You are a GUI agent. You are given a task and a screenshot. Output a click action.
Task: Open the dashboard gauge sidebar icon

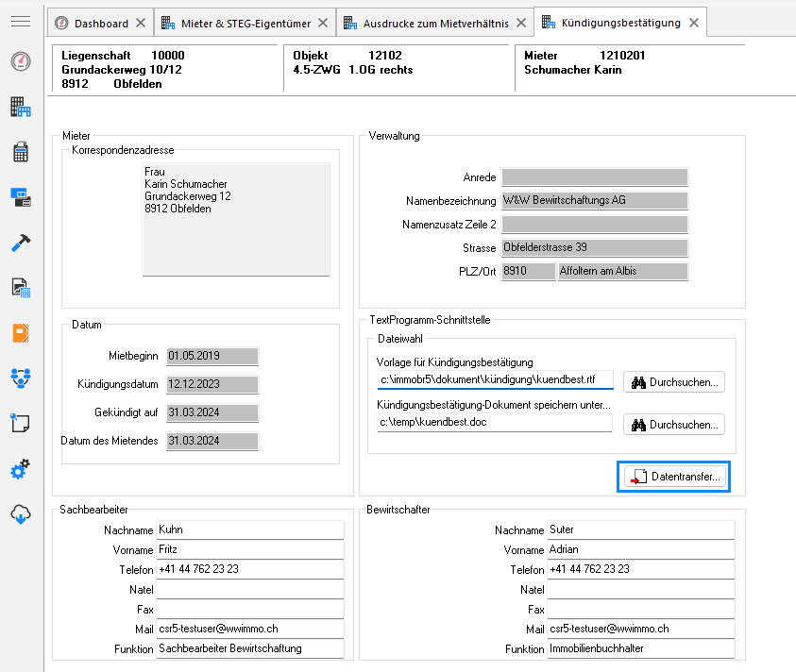click(21, 61)
